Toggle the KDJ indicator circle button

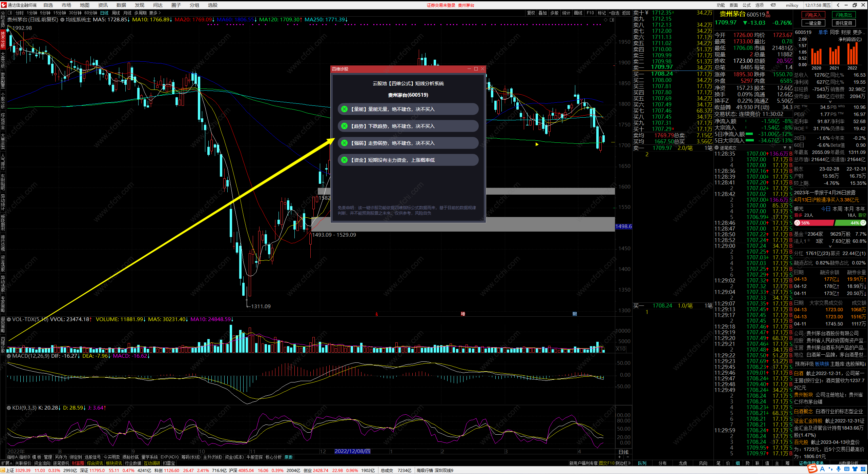pos(9,408)
